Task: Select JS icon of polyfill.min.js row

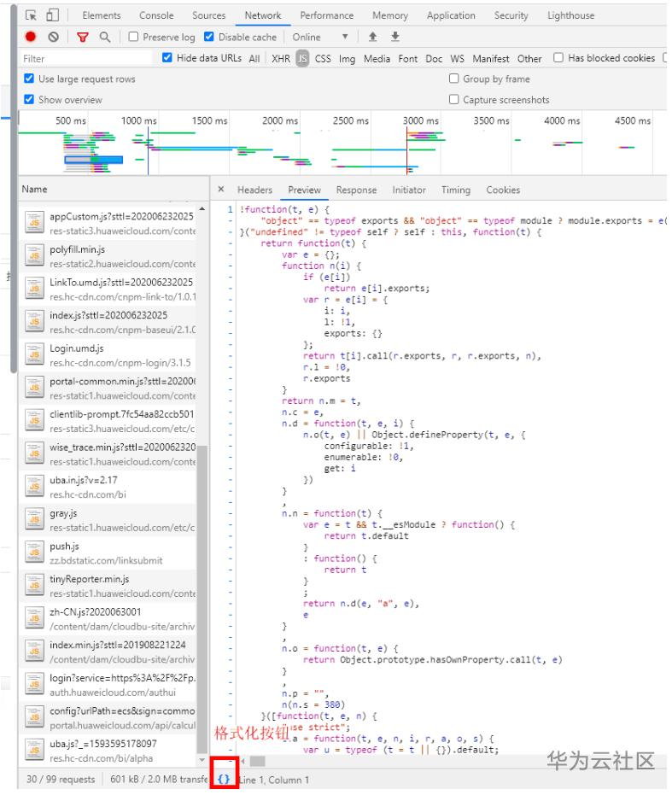Action: point(34,256)
